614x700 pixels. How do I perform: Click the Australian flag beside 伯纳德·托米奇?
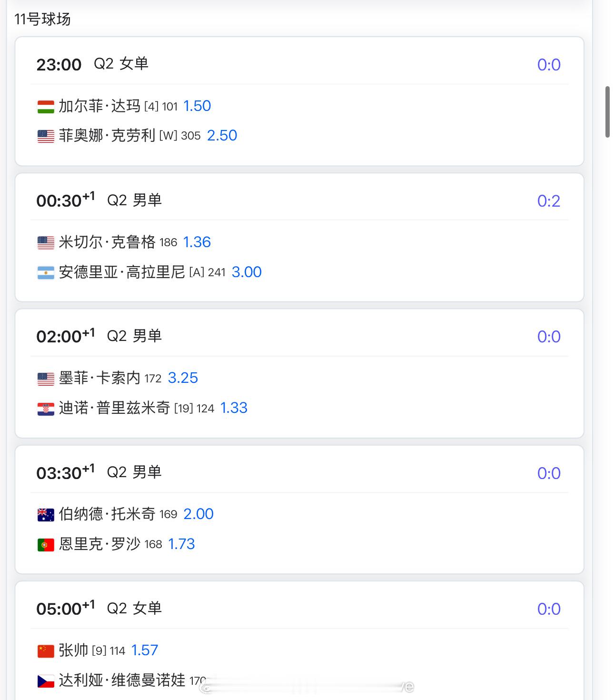point(46,514)
